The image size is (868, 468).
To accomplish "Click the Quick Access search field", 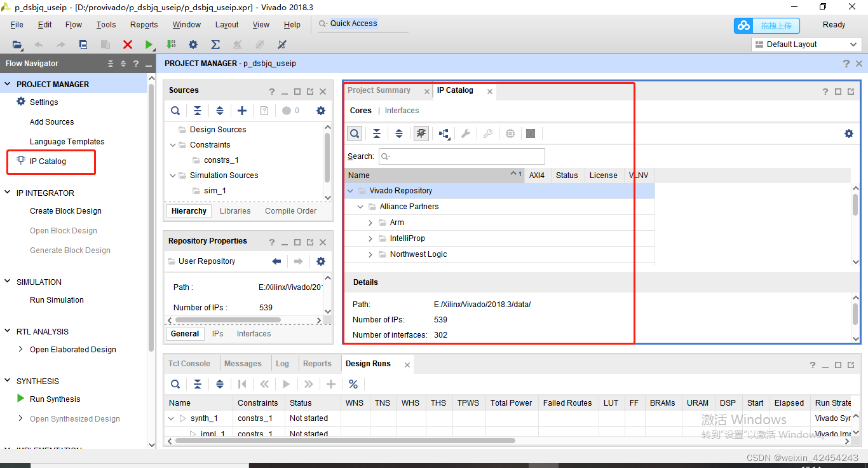I will [363, 24].
